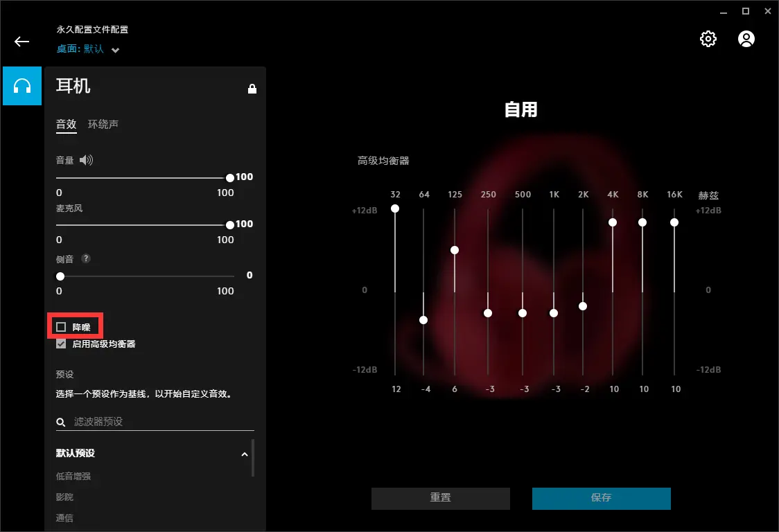Switch to the 音效 tab
Image resolution: width=779 pixels, height=532 pixels.
[x=66, y=124]
